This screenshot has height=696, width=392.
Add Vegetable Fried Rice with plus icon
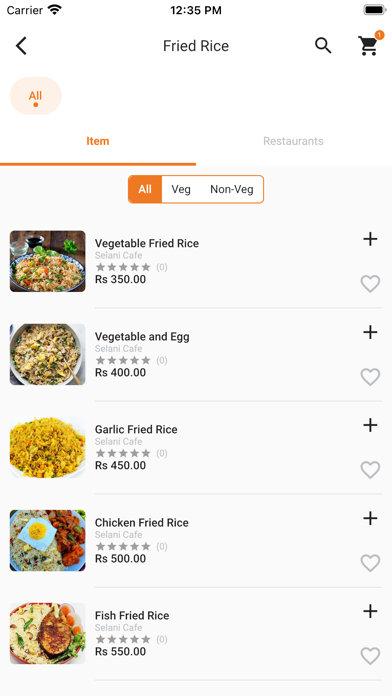click(370, 239)
